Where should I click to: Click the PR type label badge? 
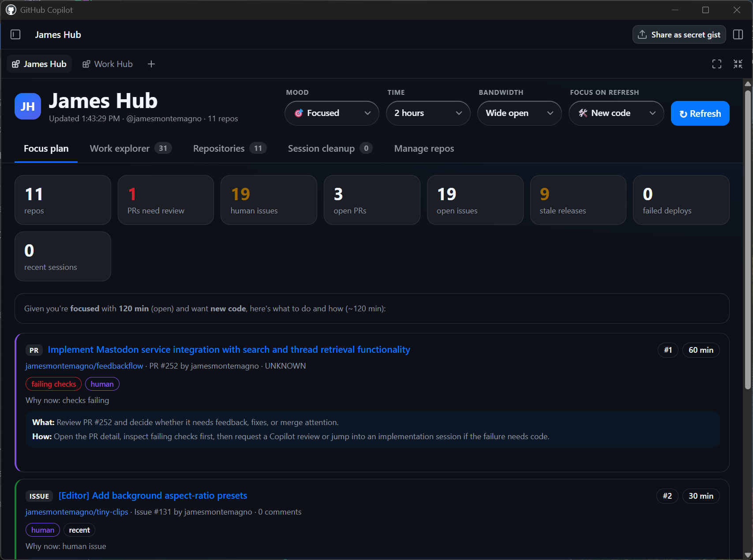[34, 350]
